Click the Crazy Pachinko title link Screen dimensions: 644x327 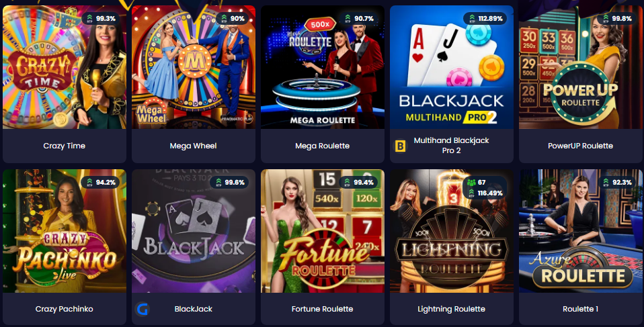point(65,309)
